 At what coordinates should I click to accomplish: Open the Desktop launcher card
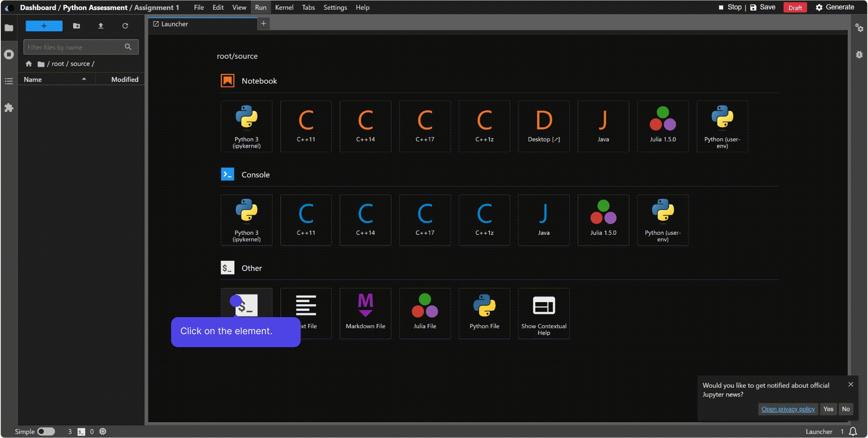coord(544,126)
